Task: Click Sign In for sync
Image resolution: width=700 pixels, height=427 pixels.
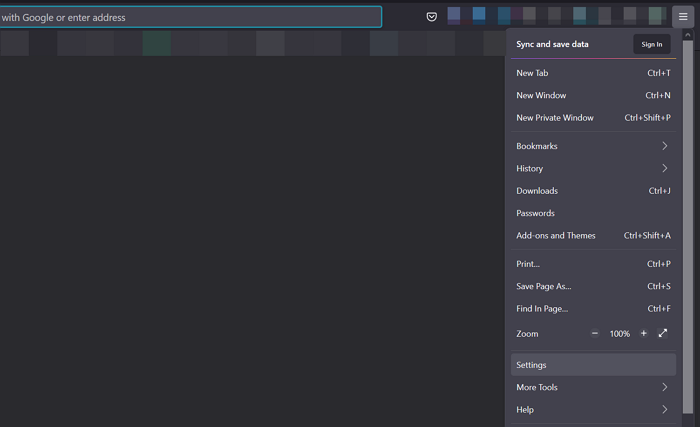Action: point(652,44)
